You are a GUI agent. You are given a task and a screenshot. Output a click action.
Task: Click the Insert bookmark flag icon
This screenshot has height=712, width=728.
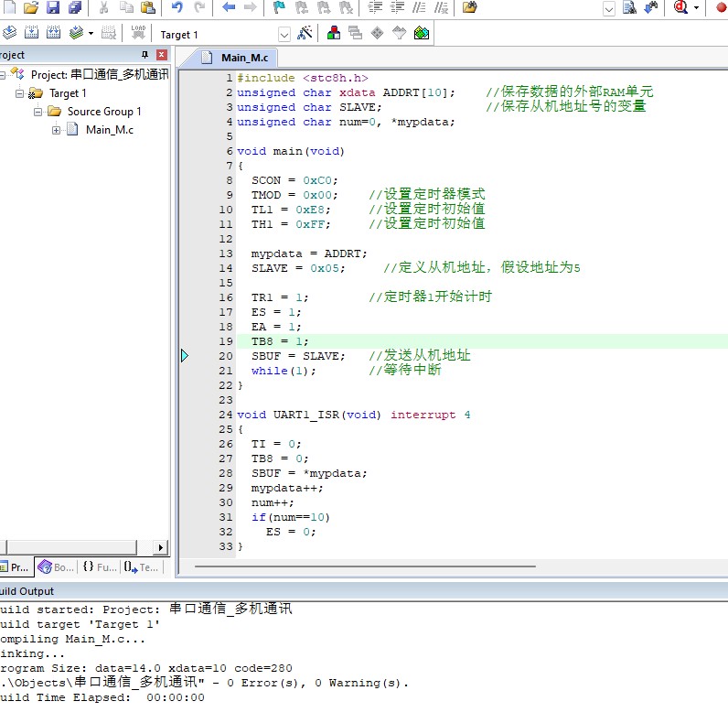(279, 7)
